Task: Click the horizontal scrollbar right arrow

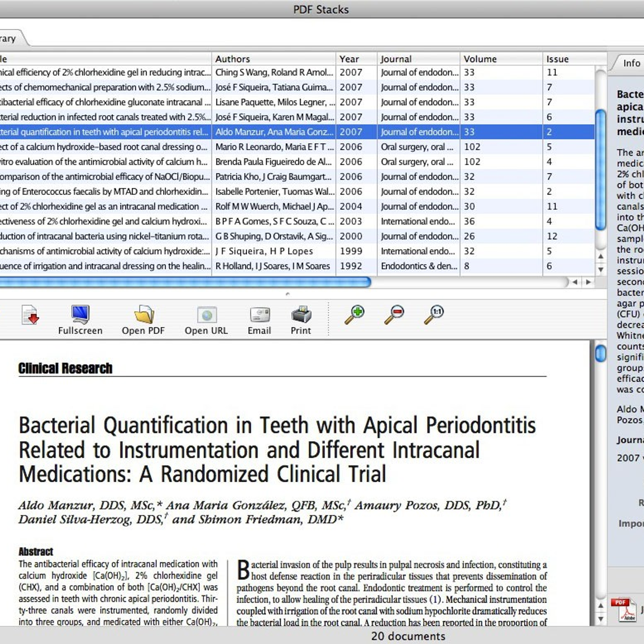Action: (x=588, y=282)
